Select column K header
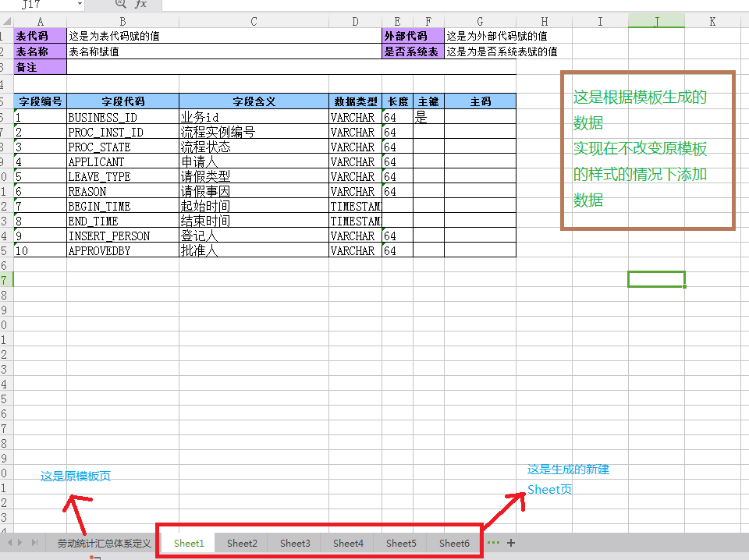This screenshot has height=560, width=749. 712,22
